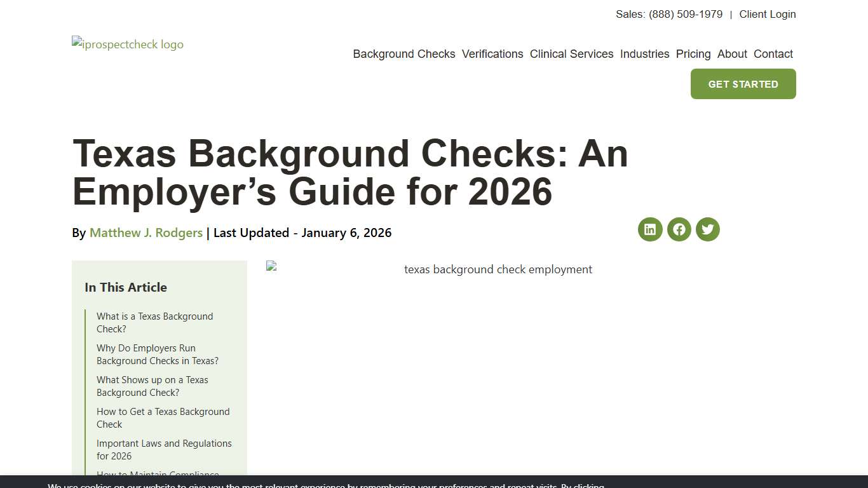Image resolution: width=868 pixels, height=488 pixels.
Task: Open the Verifications menu item
Action: tap(492, 54)
